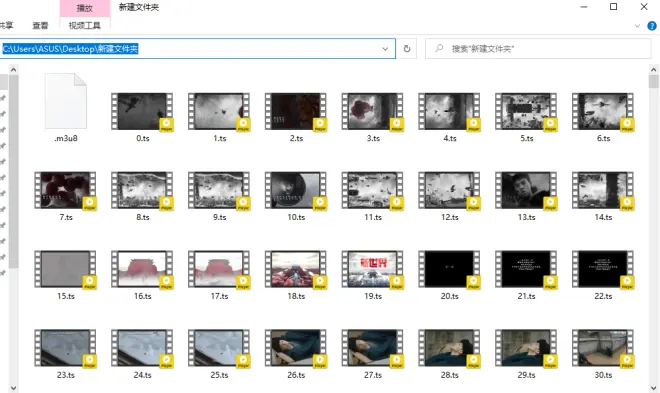Open the 查看 ribbon tab
This screenshot has width=660, height=393.
40,26
